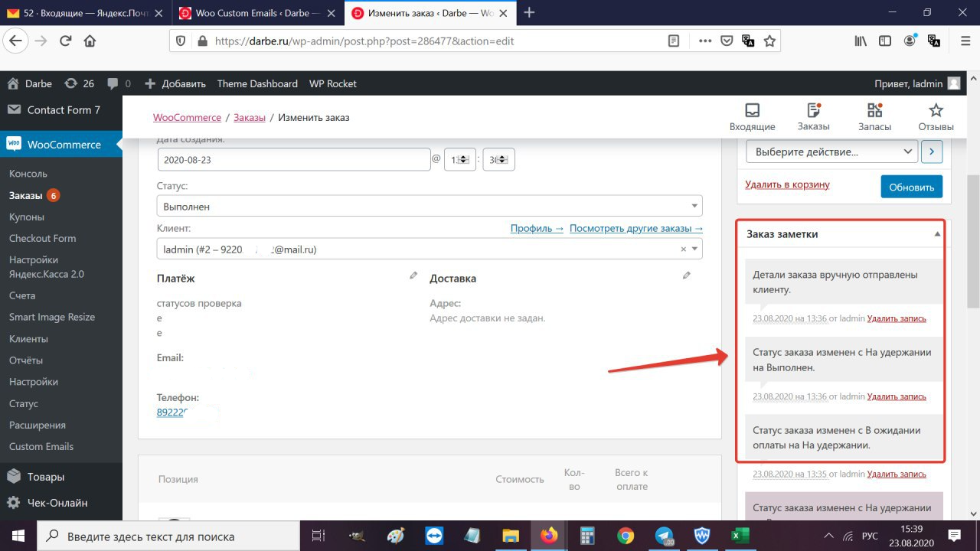
Task: Open the Custom Emails submenu item
Action: tap(41, 446)
